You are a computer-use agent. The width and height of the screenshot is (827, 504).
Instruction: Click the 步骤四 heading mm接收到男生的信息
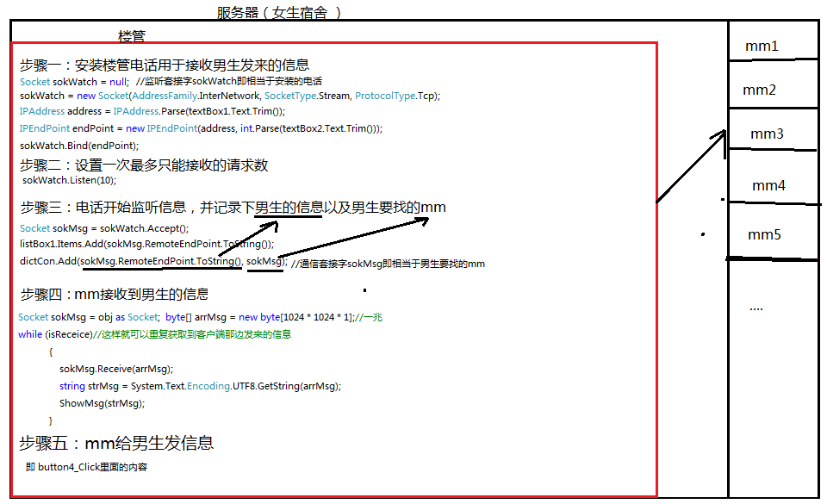pyautogui.click(x=115, y=294)
